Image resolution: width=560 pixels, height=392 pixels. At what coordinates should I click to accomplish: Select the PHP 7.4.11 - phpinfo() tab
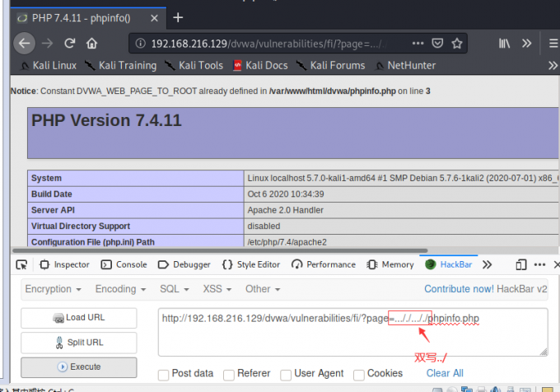point(88,18)
